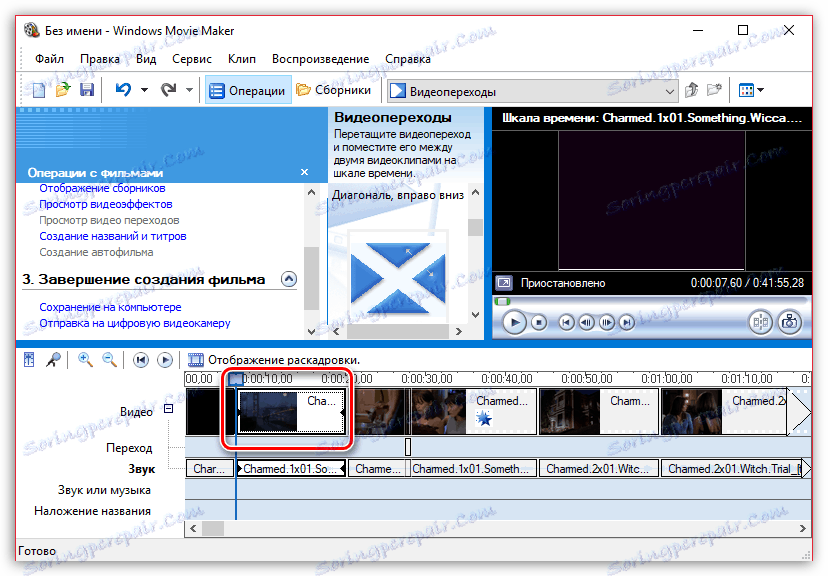Click the timeline playhead marker
828x576 pixels.
point(236,379)
